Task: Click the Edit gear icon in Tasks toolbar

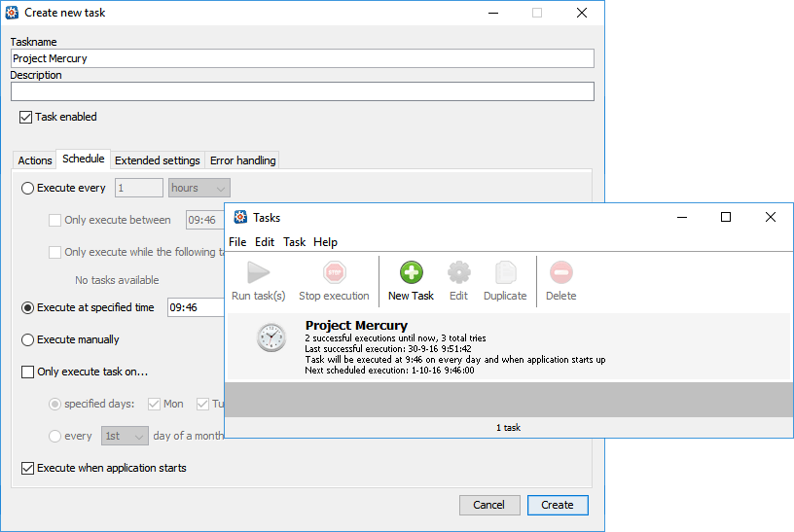Action: (x=458, y=273)
